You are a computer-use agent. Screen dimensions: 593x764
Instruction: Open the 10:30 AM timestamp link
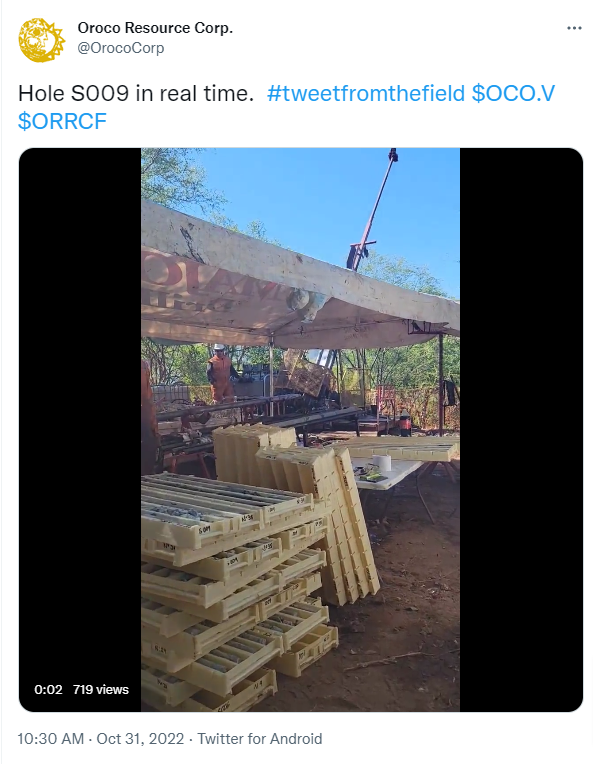click(x=51, y=739)
